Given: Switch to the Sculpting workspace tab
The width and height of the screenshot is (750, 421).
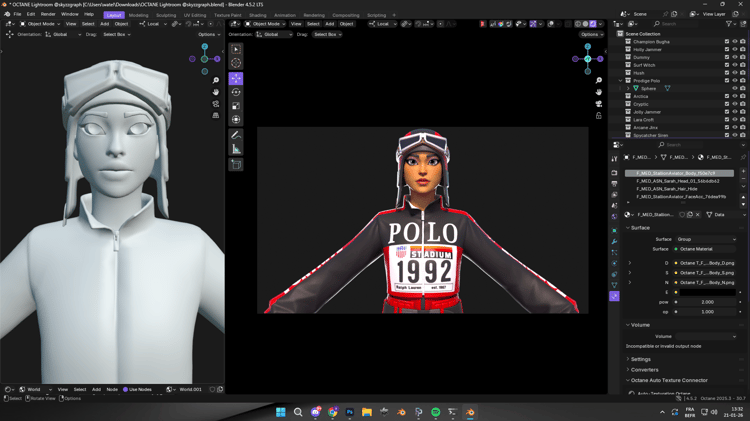Looking at the screenshot, I should (x=166, y=15).
